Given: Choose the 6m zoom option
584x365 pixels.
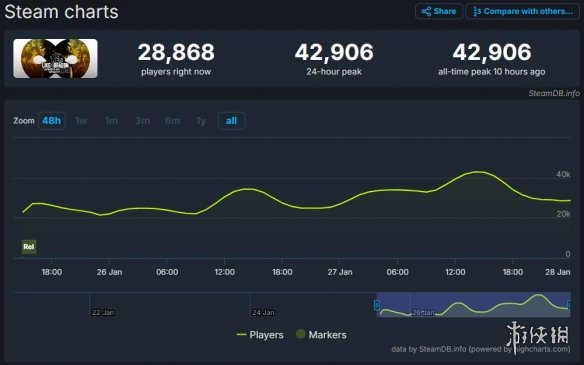Looking at the screenshot, I should (172, 121).
